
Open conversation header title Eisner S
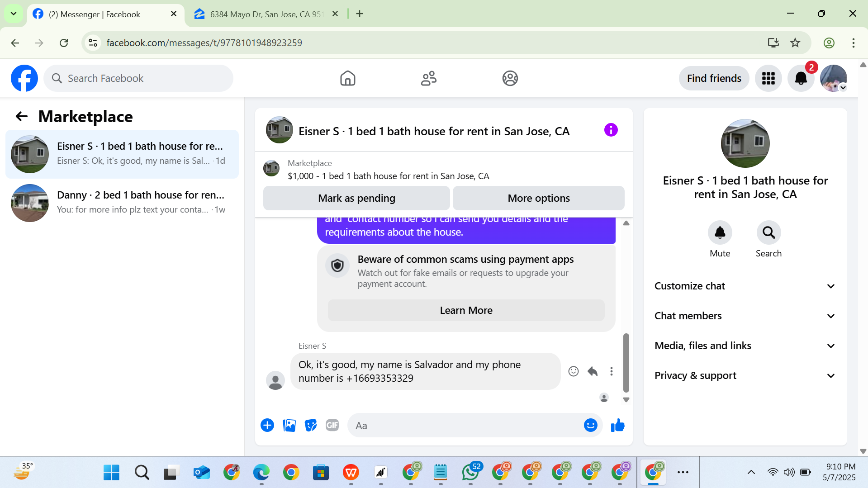click(434, 131)
